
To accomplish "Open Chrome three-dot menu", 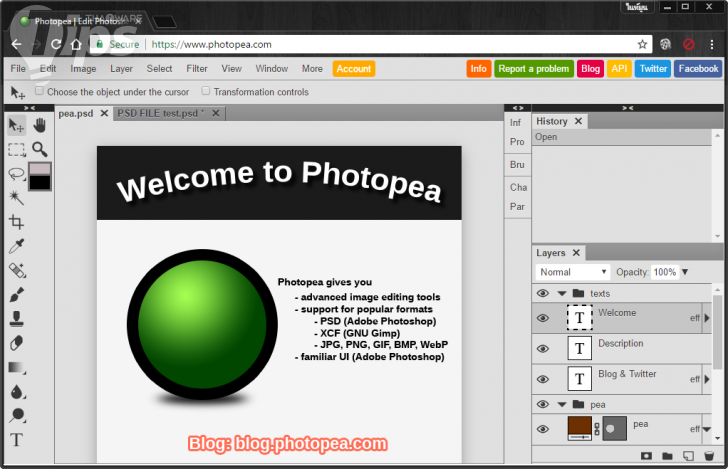I will pos(712,45).
